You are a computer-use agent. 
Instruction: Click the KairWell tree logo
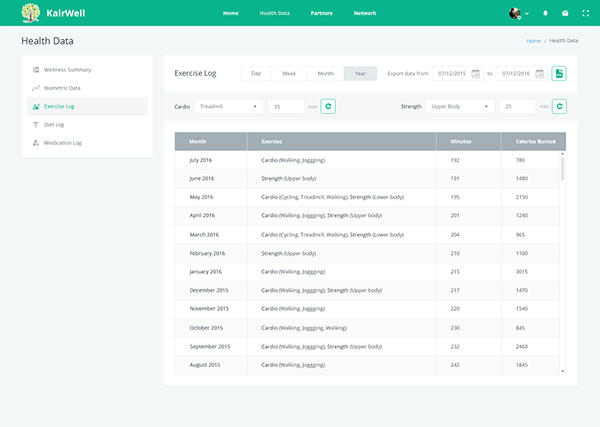tap(31, 13)
